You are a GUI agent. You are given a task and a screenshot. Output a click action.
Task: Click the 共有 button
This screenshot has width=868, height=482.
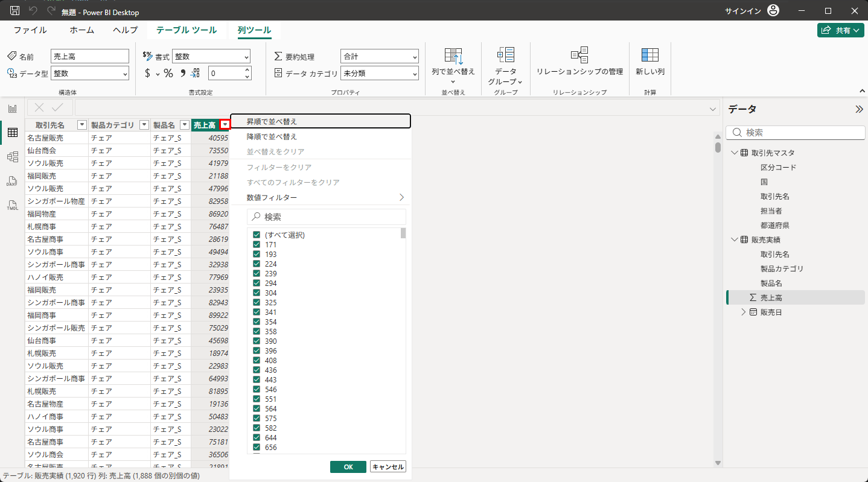pyautogui.click(x=841, y=30)
